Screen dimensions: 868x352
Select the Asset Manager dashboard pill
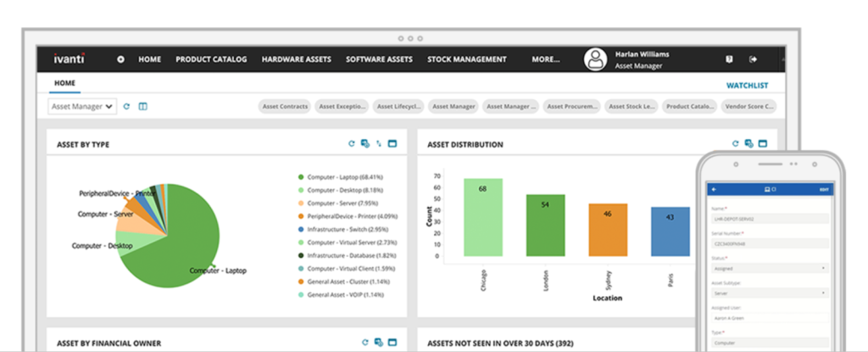[454, 106]
